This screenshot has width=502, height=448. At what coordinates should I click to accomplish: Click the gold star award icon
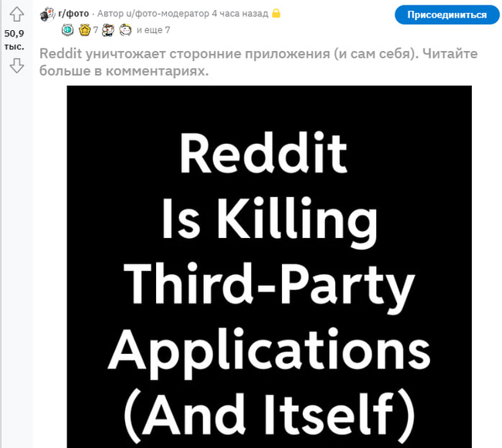click(85, 30)
